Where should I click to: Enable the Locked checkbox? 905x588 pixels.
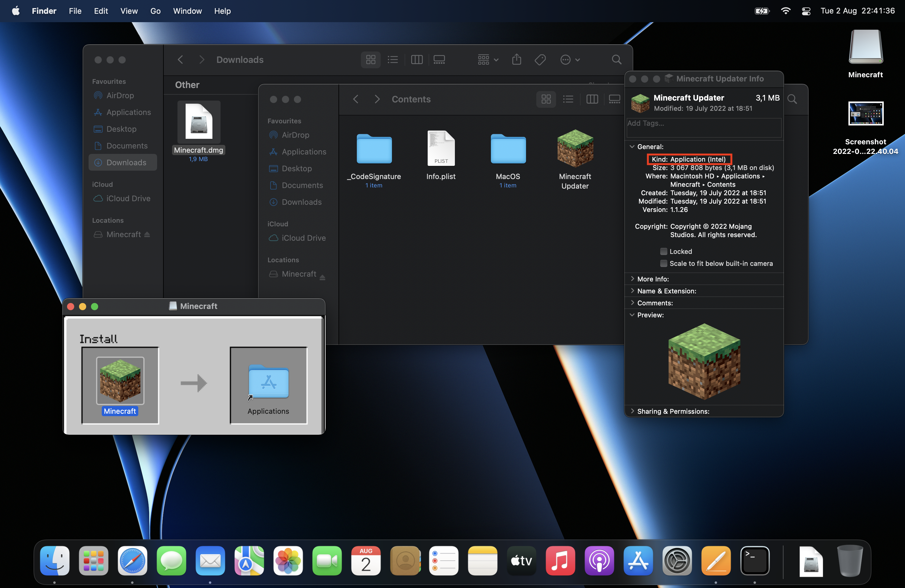(x=663, y=251)
